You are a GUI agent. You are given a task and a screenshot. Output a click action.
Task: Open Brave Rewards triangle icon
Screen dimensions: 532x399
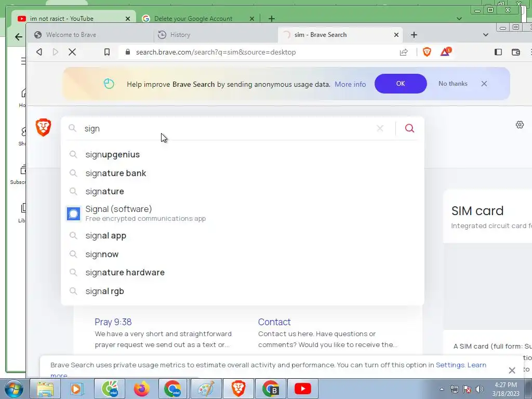[445, 51]
